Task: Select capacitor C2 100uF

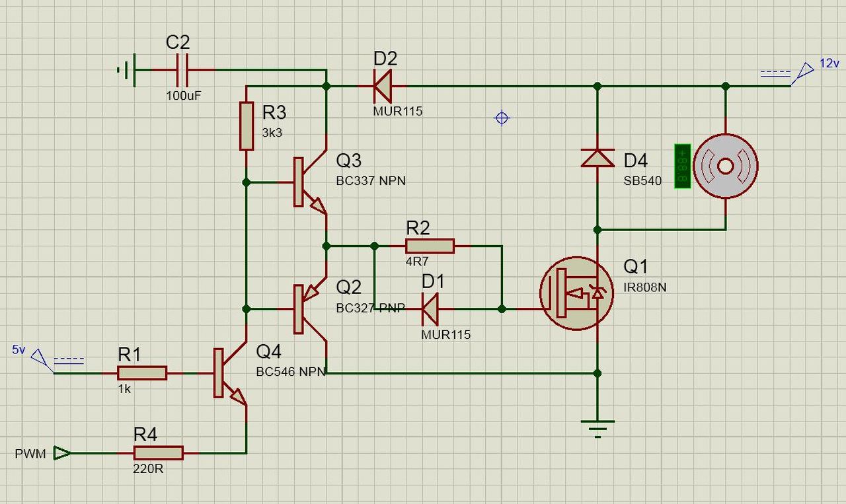Action: click(182, 69)
